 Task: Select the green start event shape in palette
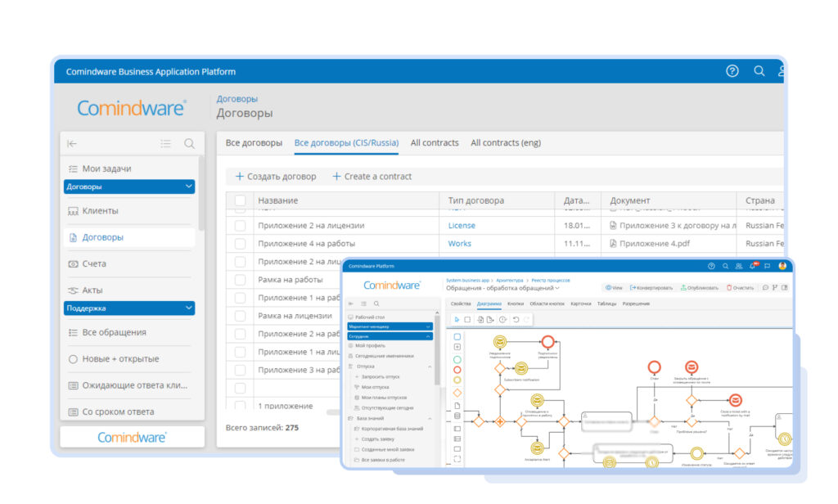coord(457,360)
